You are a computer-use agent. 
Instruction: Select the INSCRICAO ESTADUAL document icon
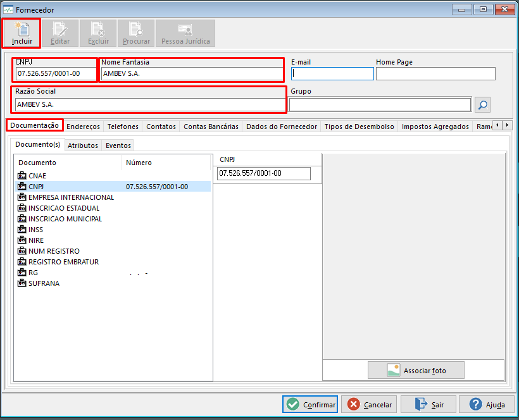point(22,208)
